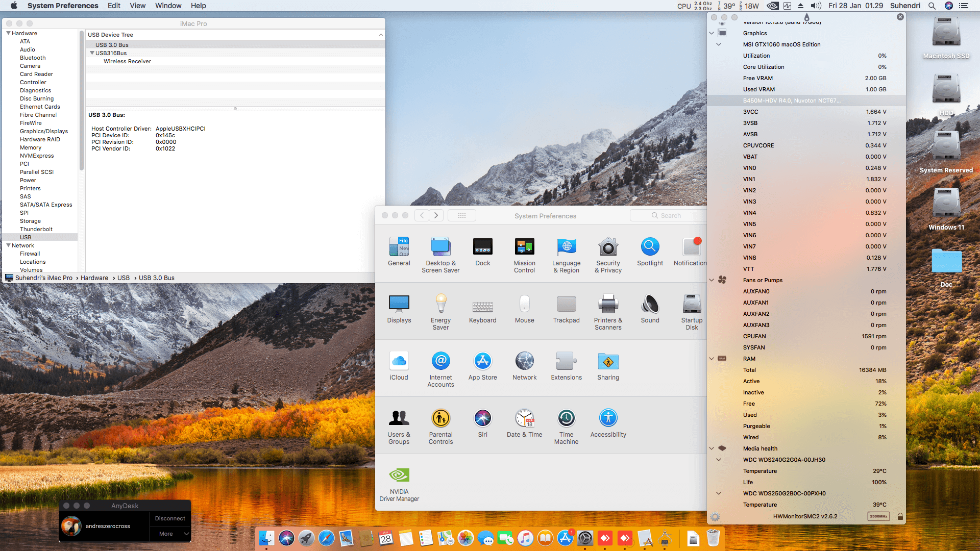Screen dimensions: 980x551
Task: Open the AnyDesk More dropdown
Action: pos(170,534)
